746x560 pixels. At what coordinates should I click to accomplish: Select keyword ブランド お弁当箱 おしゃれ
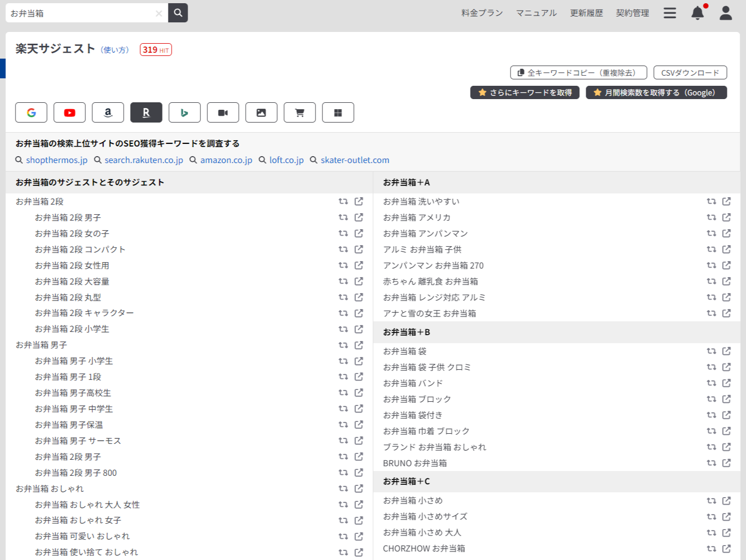pos(434,447)
